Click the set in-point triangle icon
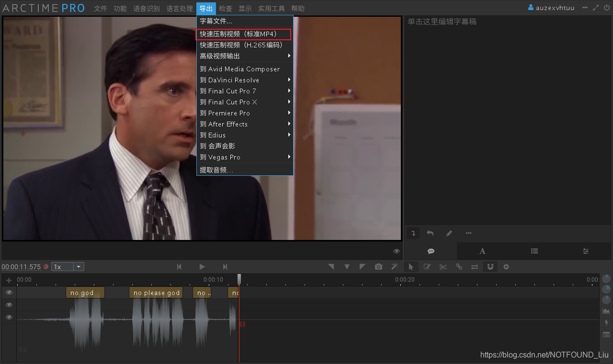The height and width of the screenshot is (364, 613). (x=331, y=267)
